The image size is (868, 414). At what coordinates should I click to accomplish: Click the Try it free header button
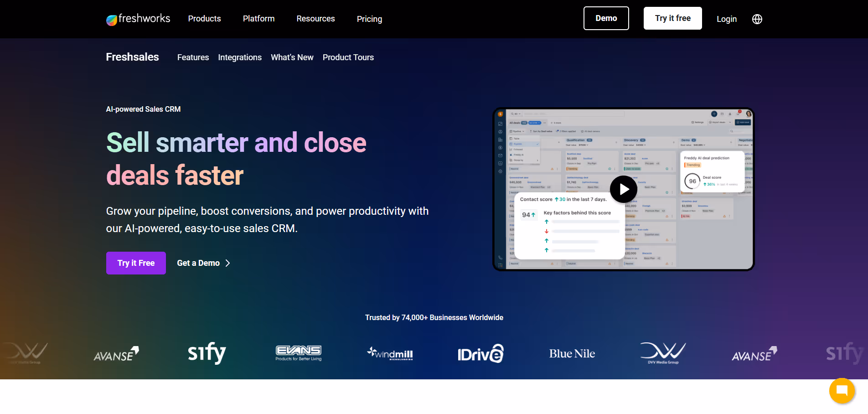click(x=672, y=18)
